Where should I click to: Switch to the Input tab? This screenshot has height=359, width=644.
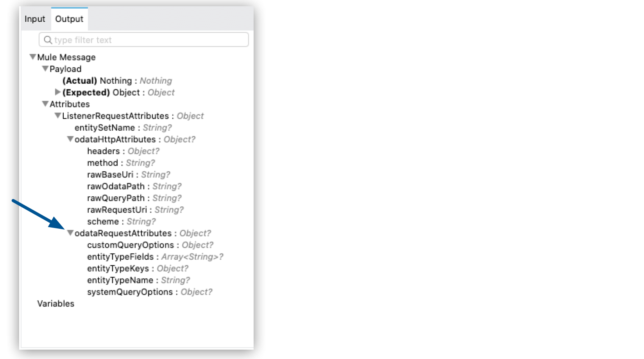click(35, 18)
